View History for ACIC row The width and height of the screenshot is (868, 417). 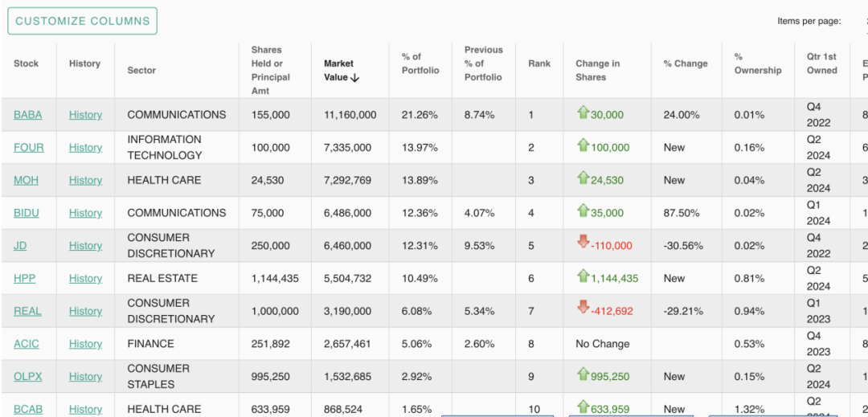point(86,343)
